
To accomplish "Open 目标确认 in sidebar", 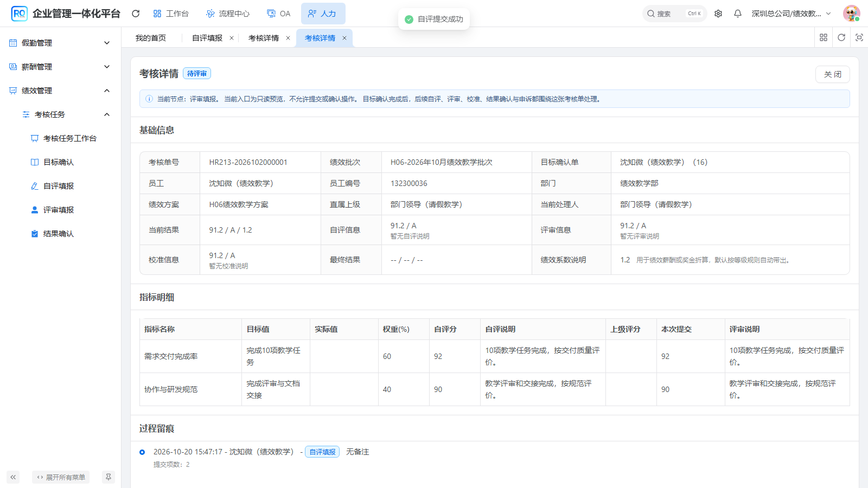I will click(59, 162).
